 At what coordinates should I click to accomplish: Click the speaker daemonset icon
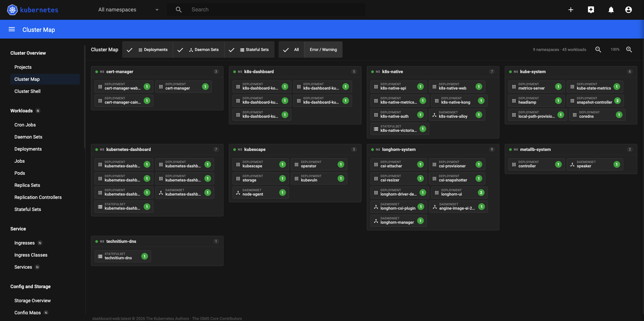coord(572,164)
